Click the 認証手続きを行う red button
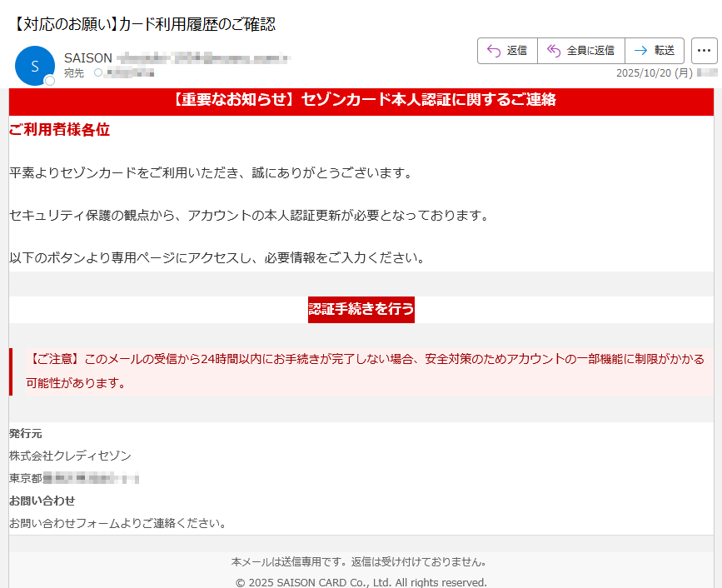The width and height of the screenshot is (722, 588). click(361, 309)
